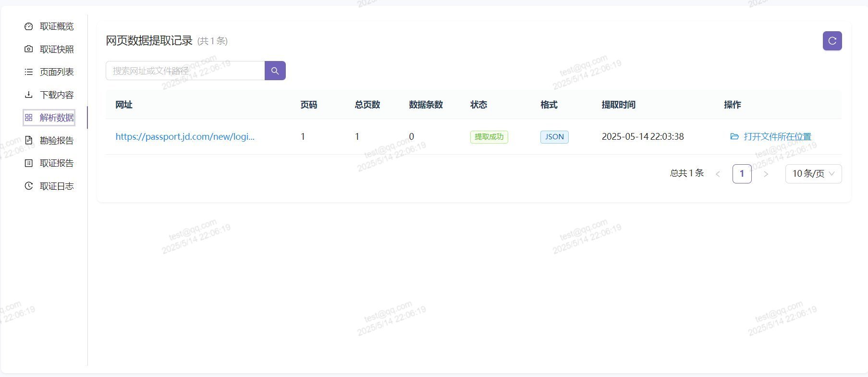
Task: Click the 取证快照 camera icon
Action: tap(29, 49)
